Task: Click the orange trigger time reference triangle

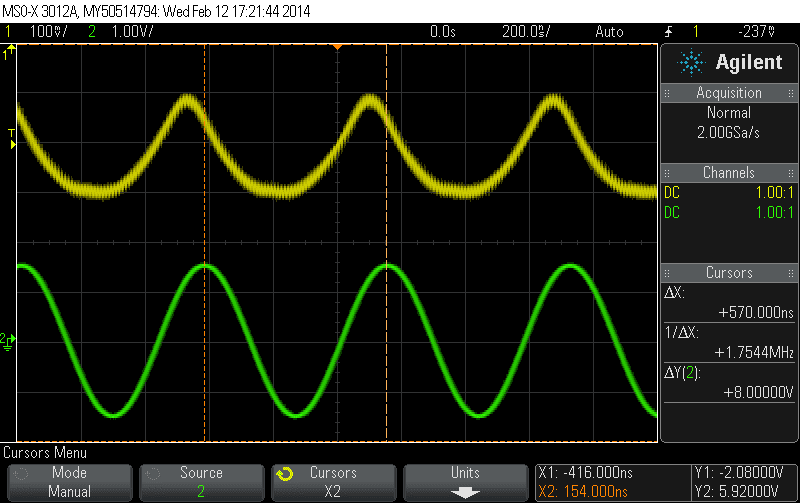Action: pos(338,47)
